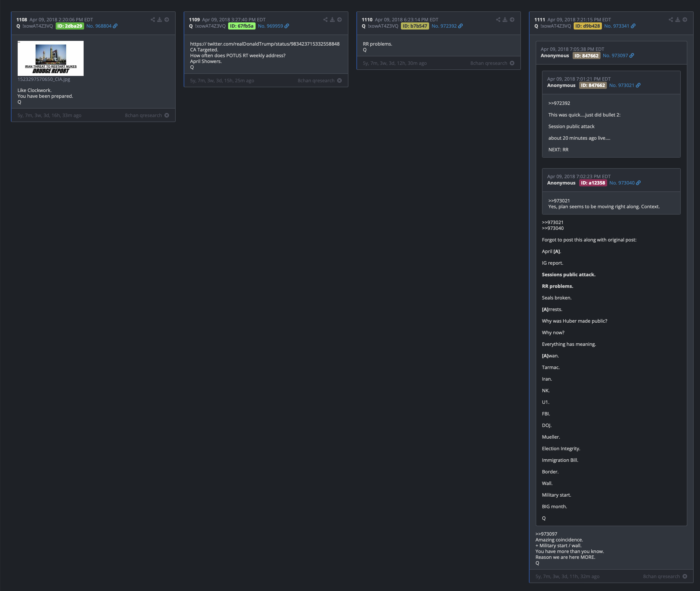Click magenta ID: a12358 badge
Viewport: 700px width, 591px height.
(x=593, y=183)
